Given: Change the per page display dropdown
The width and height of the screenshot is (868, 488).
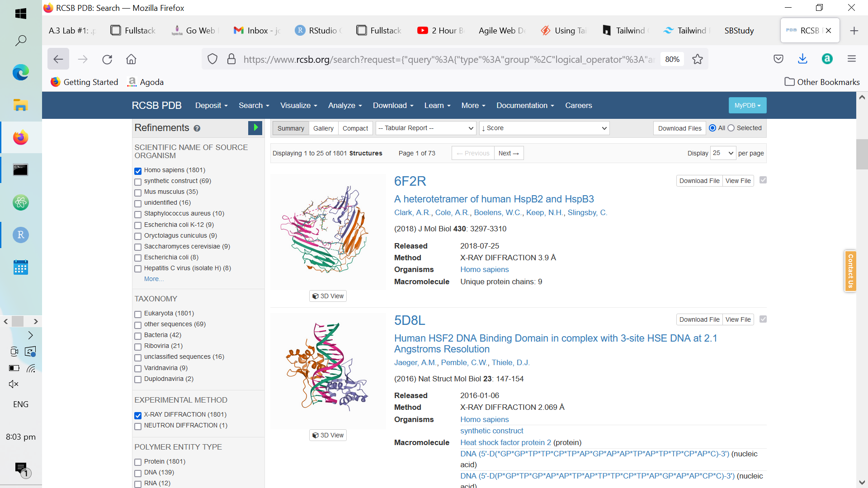Looking at the screenshot, I should (723, 153).
